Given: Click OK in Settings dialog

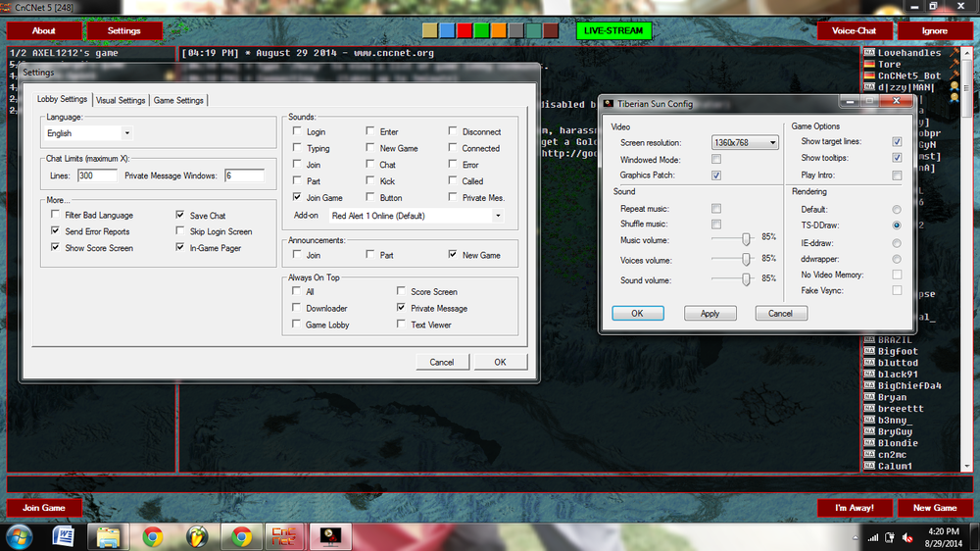Looking at the screenshot, I should coord(500,362).
